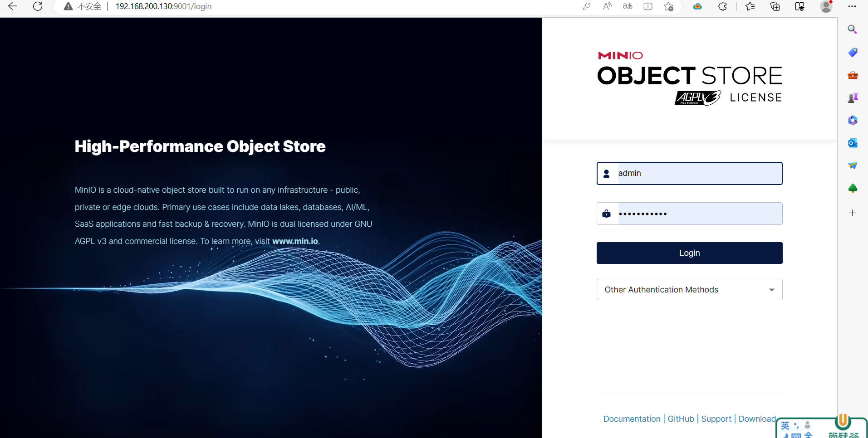Screen dimensions: 868x438
Task: Add a sidebar app with plus icon
Action: (x=853, y=213)
